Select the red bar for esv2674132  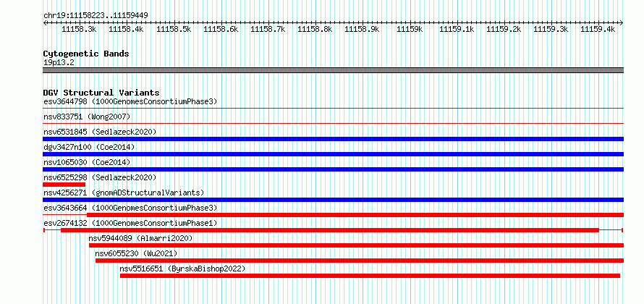coord(330,230)
